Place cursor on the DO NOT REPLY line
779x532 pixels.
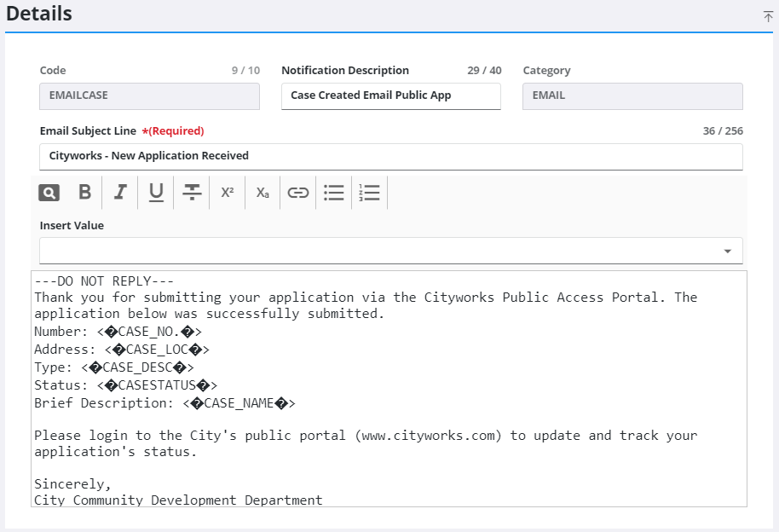point(104,281)
